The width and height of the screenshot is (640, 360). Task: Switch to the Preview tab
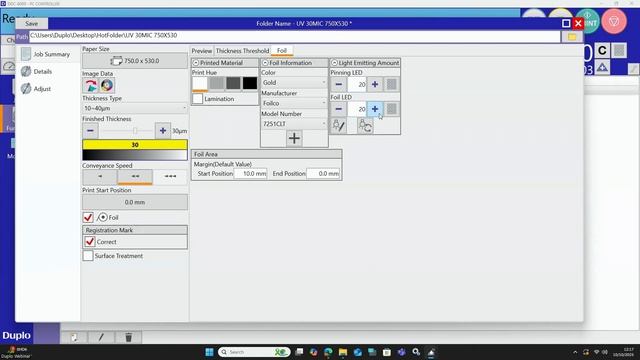202,51
